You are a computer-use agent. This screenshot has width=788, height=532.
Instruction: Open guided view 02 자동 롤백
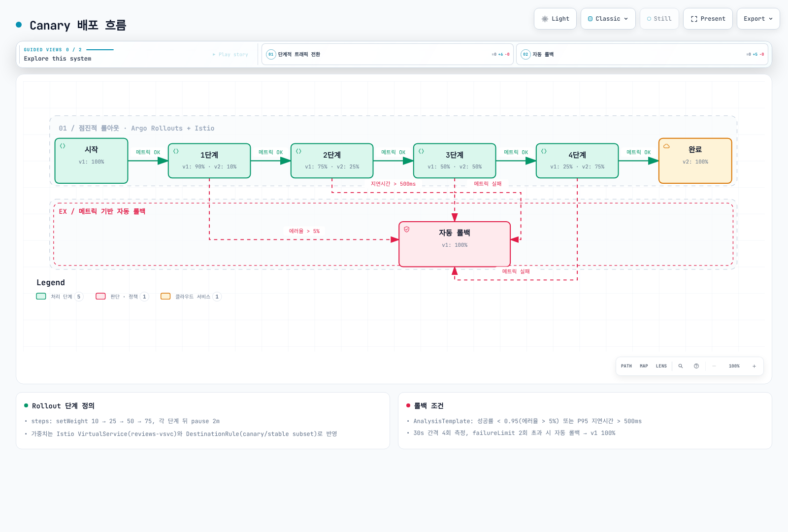[x=642, y=54]
